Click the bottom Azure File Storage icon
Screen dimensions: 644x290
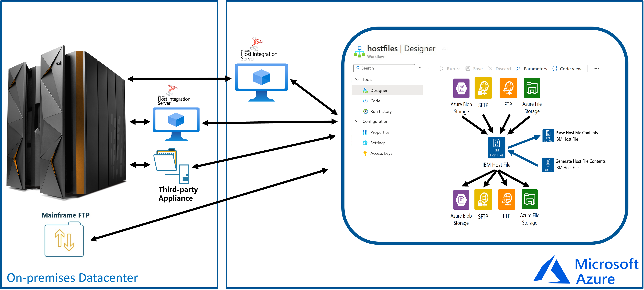point(530,199)
